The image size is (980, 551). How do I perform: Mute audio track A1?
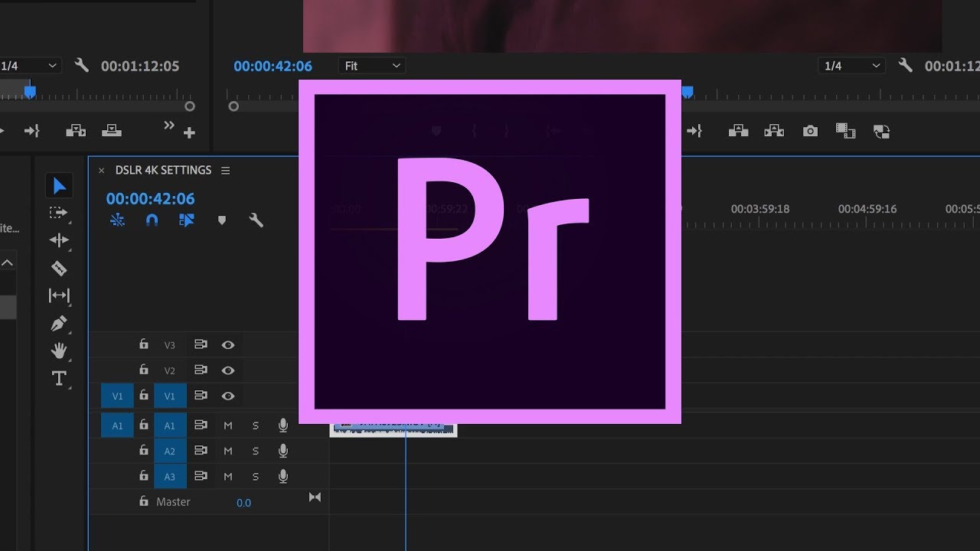[227, 425]
